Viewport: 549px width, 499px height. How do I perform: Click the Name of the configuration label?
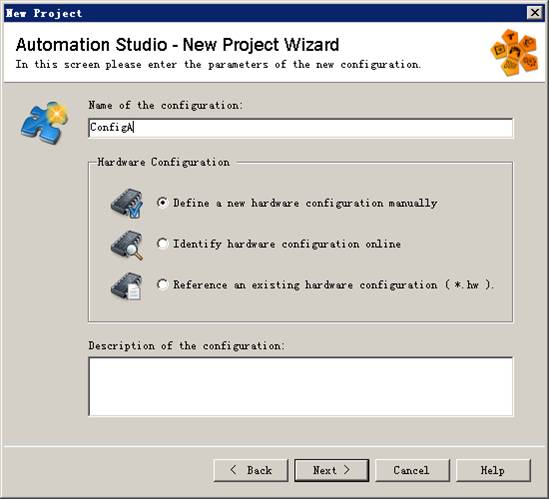point(165,105)
